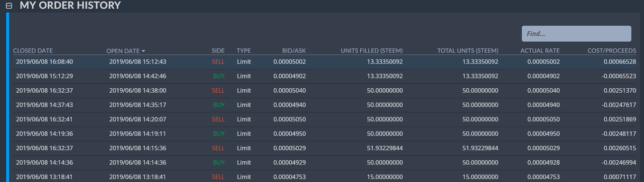Select cost/proceeds value -0.00248117
Screen dimensions: 644x182
(x=619, y=134)
